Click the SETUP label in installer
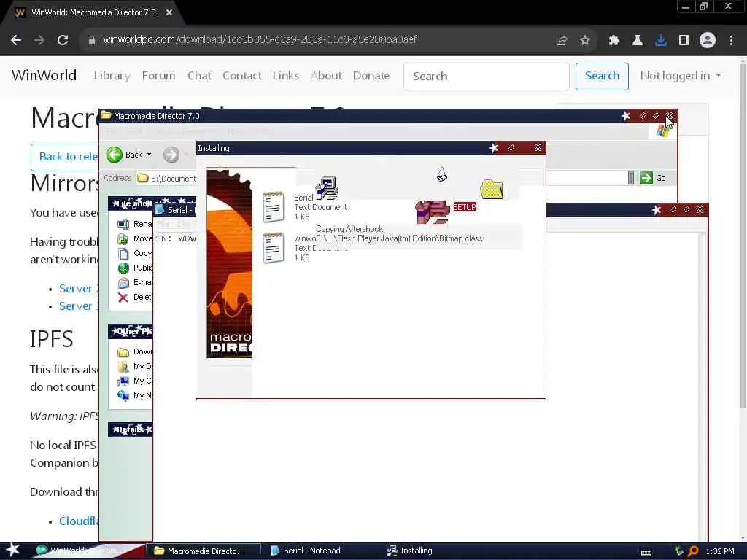The height and width of the screenshot is (560, 747). (465, 207)
